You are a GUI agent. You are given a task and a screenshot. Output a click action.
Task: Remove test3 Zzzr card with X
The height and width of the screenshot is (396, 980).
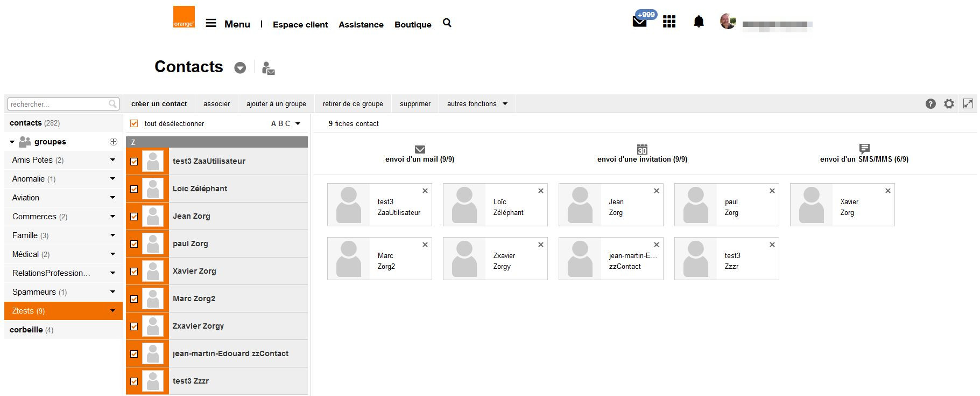[772, 245]
